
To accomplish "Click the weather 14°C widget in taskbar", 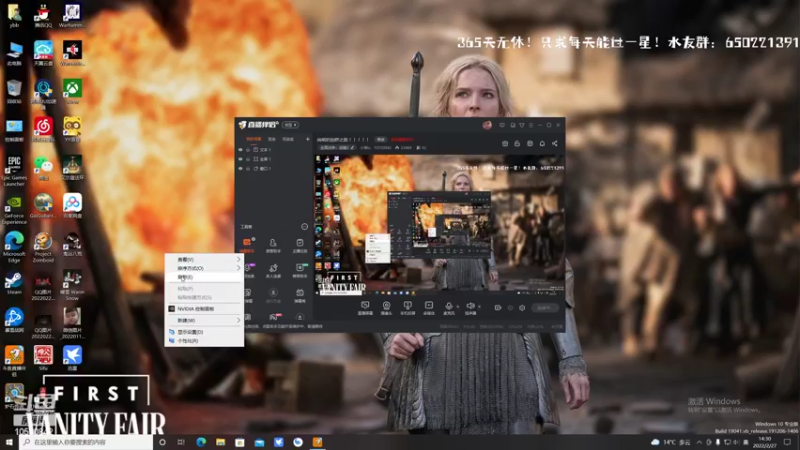I will (x=671, y=442).
